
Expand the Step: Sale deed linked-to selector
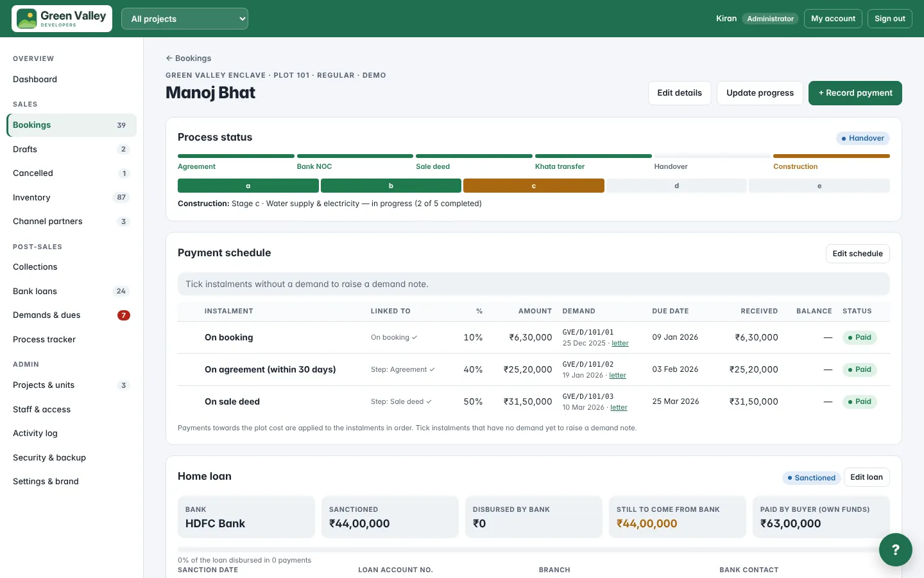click(401, 402)
